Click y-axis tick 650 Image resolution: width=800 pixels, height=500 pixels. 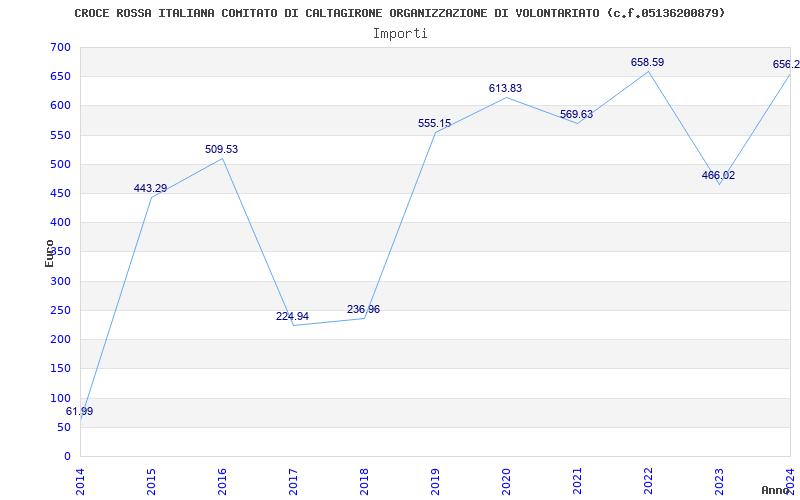(60, 77)
